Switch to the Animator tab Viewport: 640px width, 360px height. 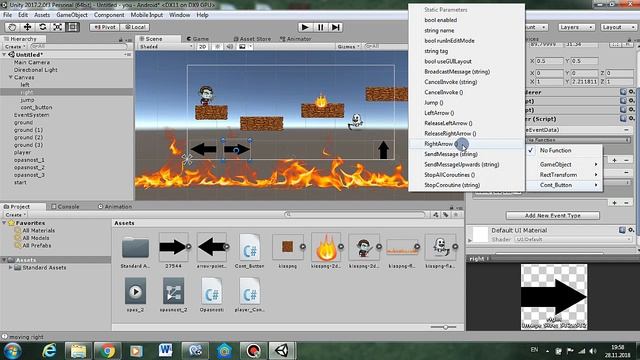coord(296,39)
